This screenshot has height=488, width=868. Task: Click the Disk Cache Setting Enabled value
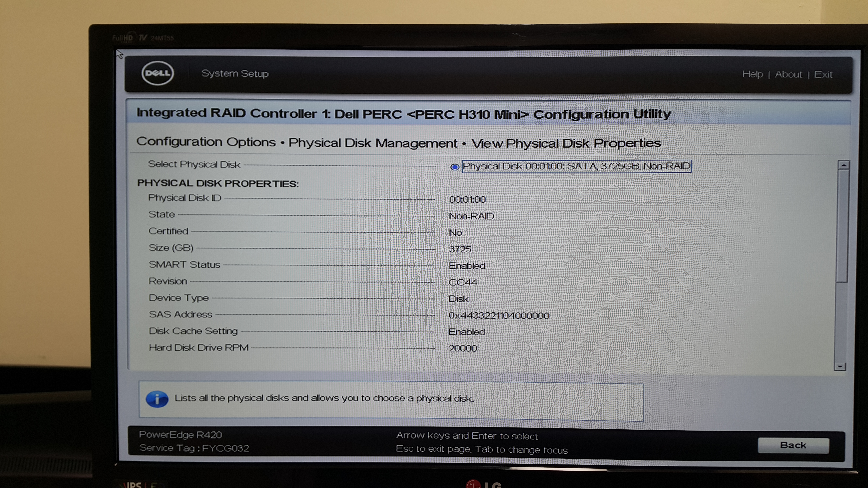pyautogui.click(x=467, y=332)
